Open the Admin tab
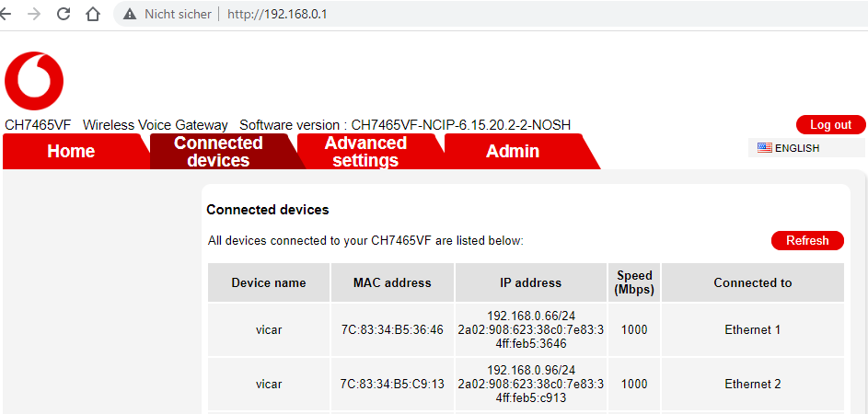The width and height of the screenshot is (868, 414). point(513,152)
